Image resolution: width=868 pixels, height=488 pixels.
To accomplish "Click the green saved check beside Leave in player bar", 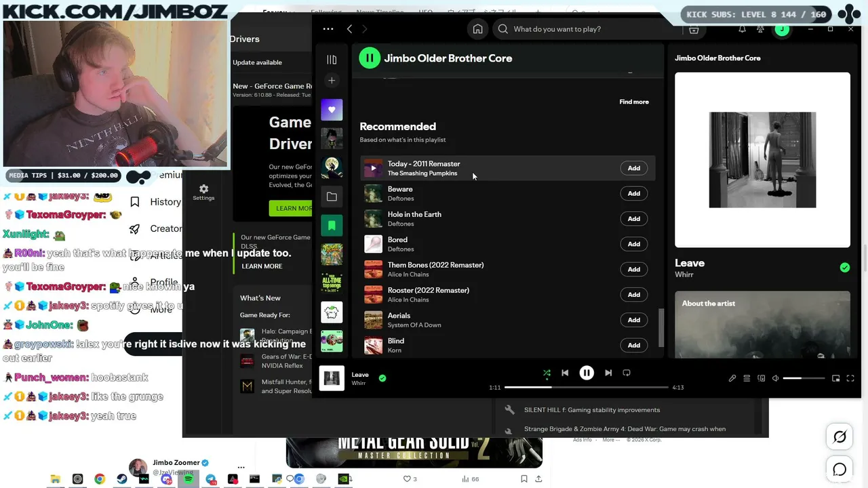I will tap(382, 378).
